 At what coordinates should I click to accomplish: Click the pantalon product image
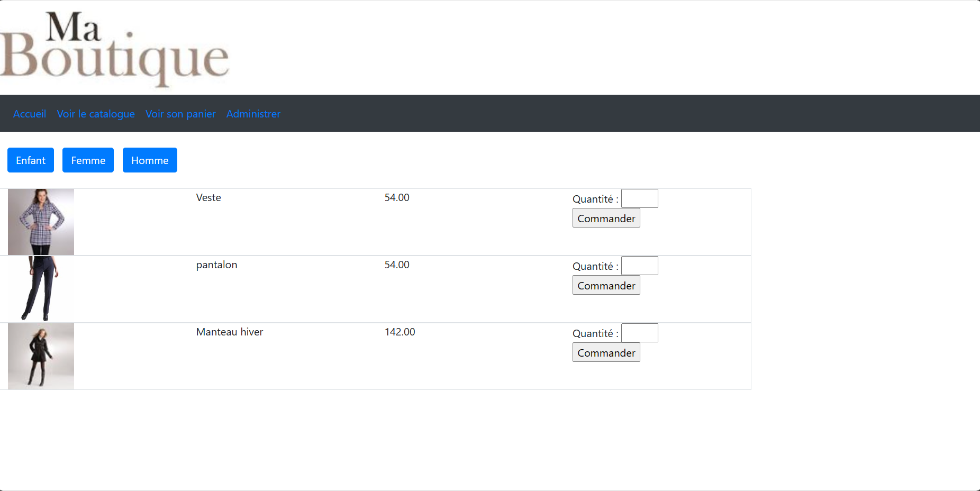[41, 289]
